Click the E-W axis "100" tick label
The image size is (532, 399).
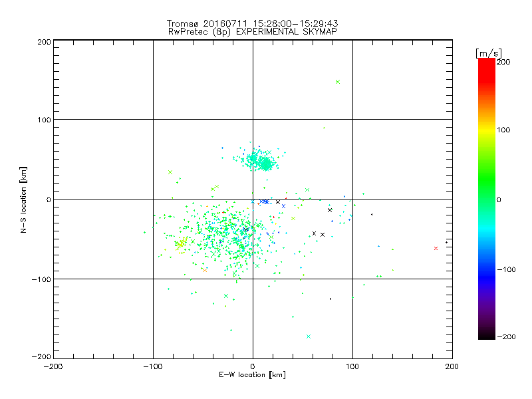352,366
